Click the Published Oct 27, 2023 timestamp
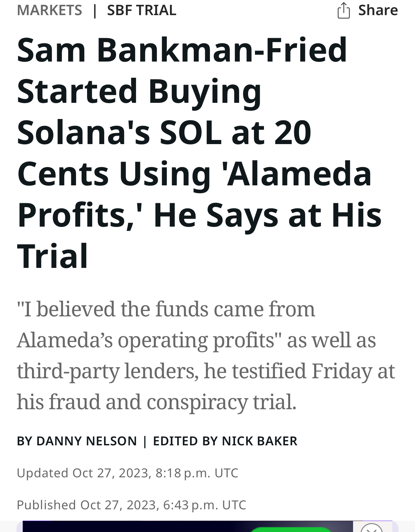 click(x=131, y=505)
